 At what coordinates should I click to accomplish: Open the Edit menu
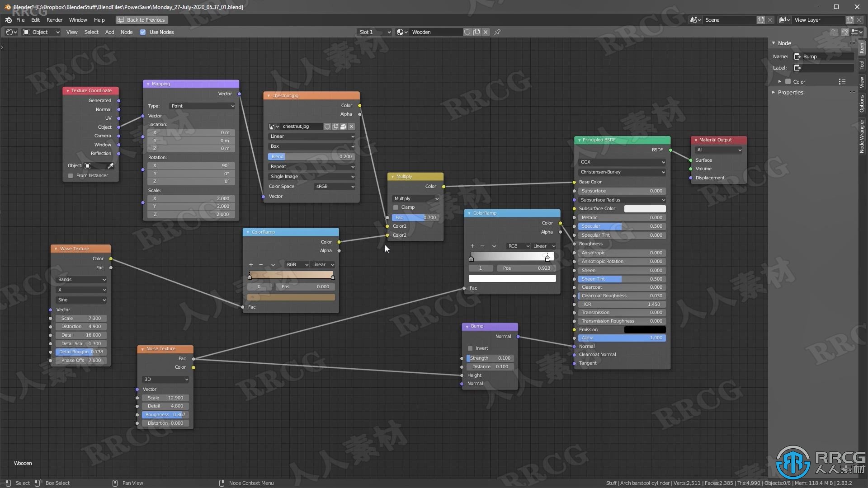(35, 20)
